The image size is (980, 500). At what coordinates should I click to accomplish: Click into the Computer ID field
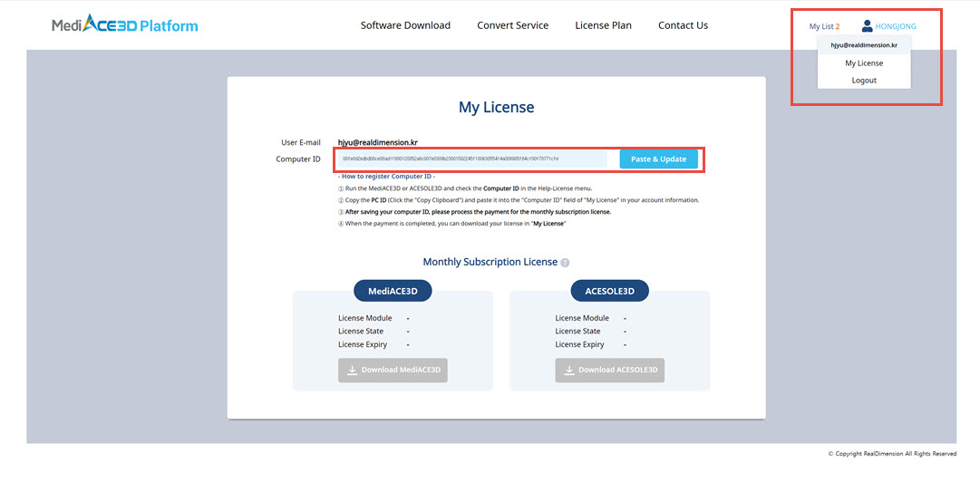click(472, 159)
